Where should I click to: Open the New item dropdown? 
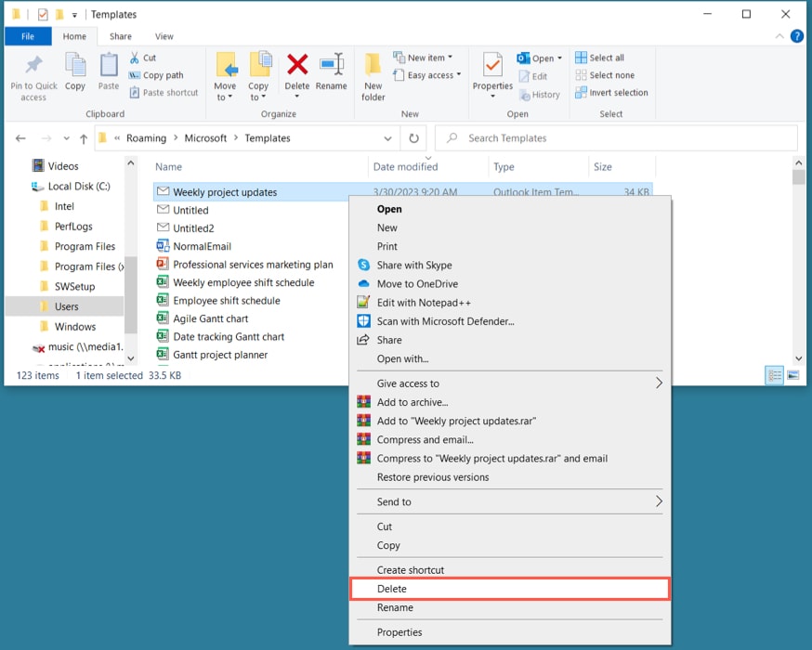point(424,57)
